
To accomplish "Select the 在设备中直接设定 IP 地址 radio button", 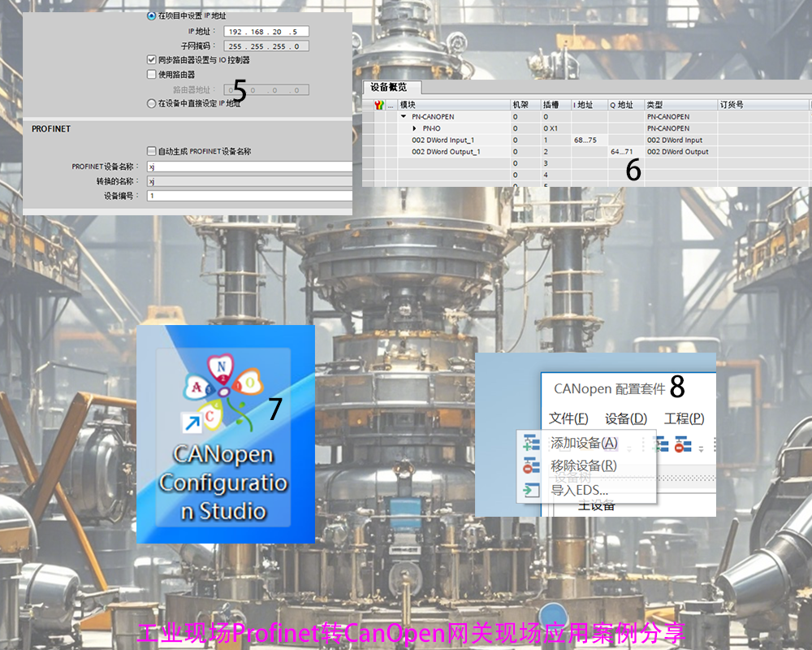I will (x=151, y=104).
